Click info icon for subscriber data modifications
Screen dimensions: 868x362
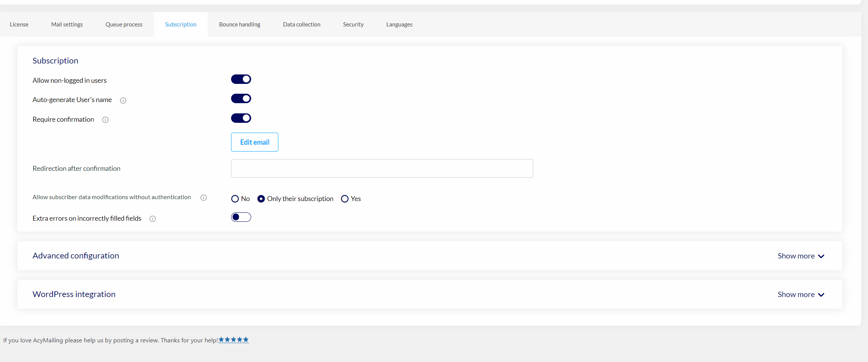pos(203,198)
